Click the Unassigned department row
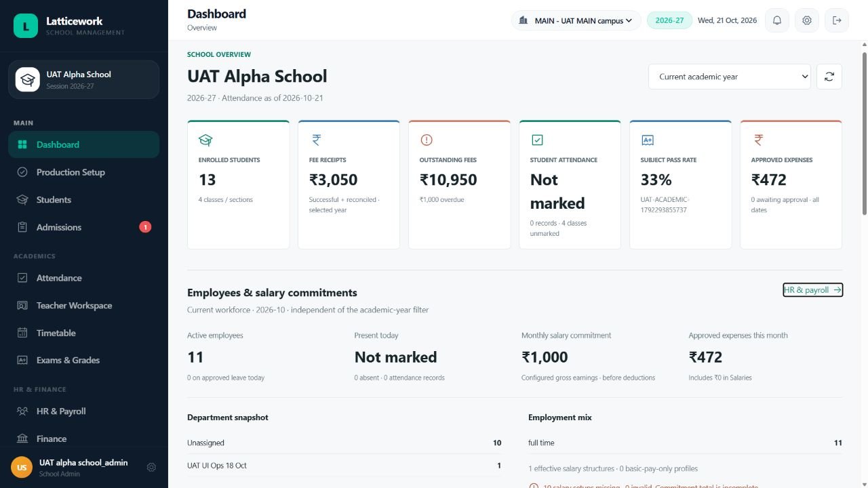 pyautogui.click(x=344, y=443)
